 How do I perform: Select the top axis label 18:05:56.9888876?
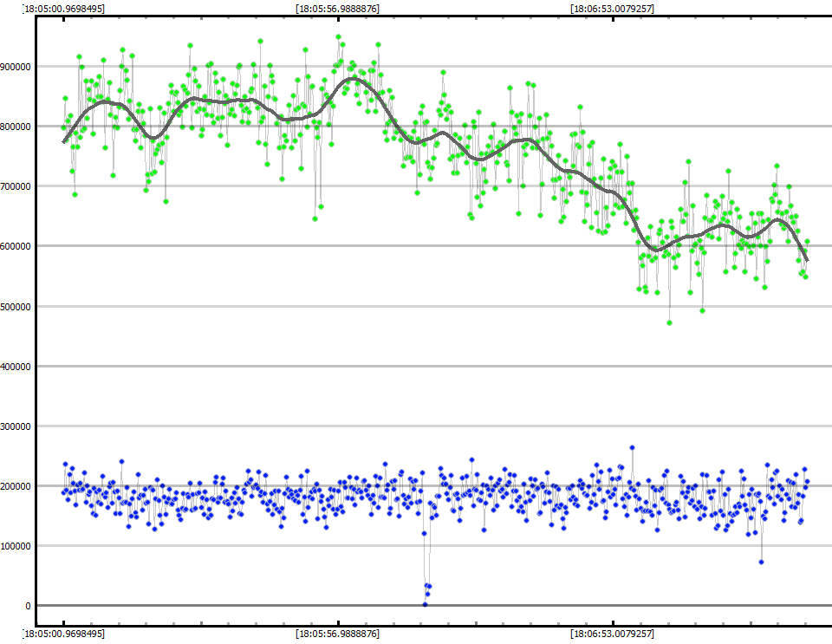(337, 8)
